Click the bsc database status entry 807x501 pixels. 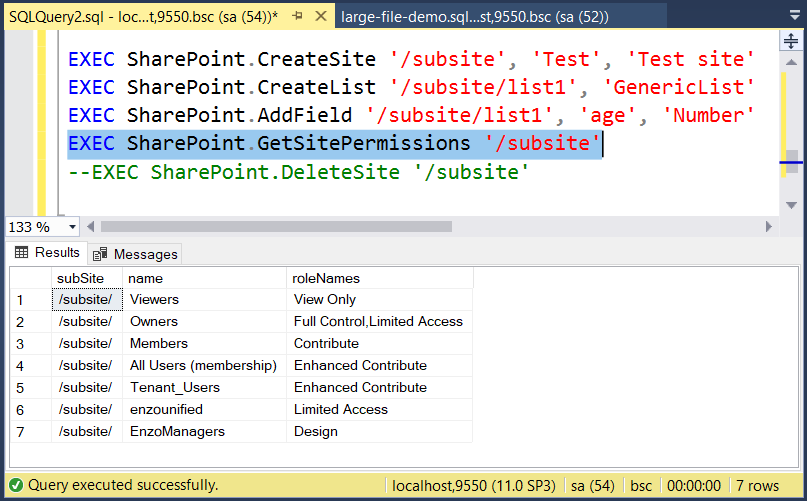(641, 486)
